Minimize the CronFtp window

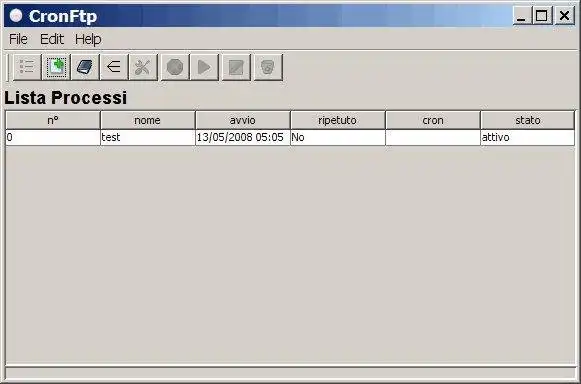(521, 16)
